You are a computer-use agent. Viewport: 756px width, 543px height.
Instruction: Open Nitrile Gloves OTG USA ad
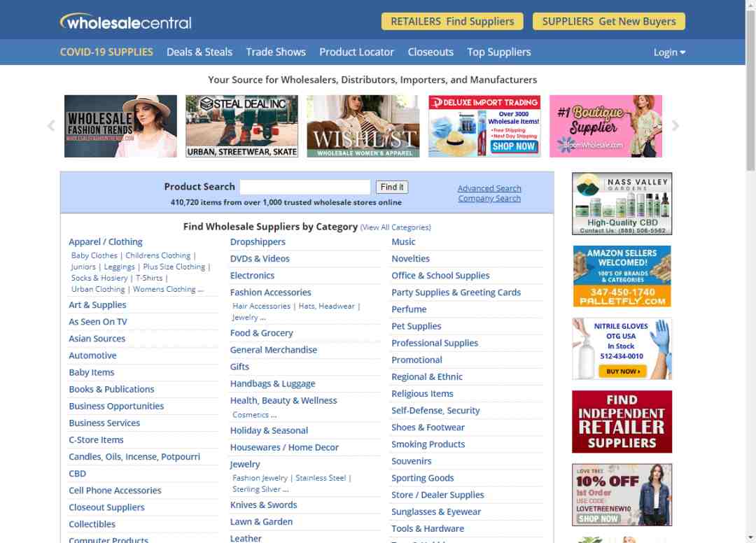click(x=622, y=349)
